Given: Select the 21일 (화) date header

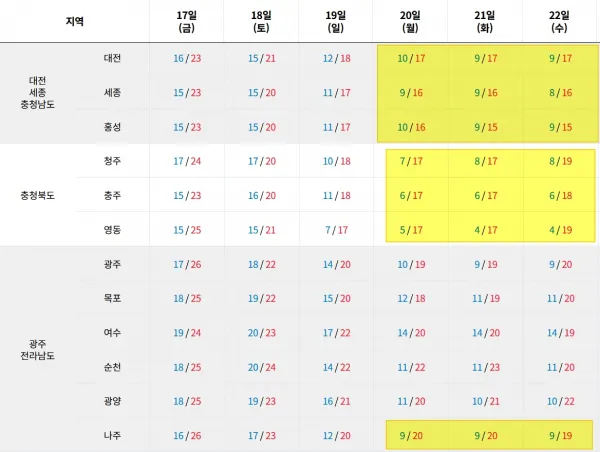Looking at the screenshot, I should [x=486, y=21].
